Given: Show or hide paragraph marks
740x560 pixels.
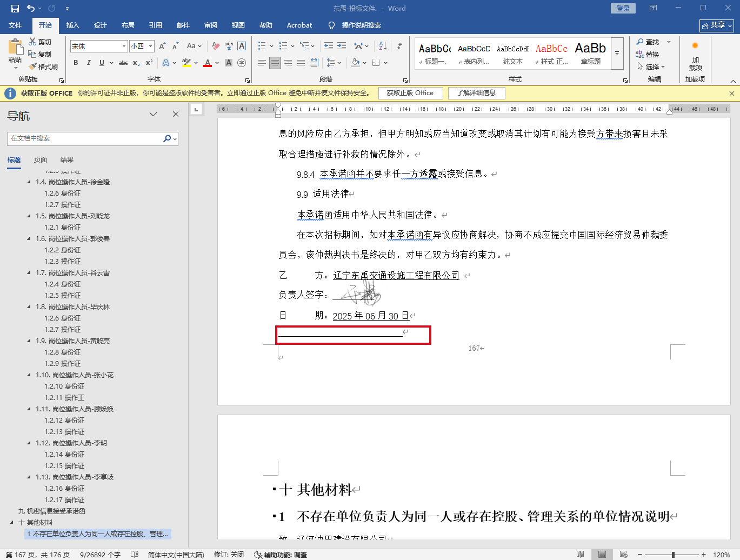Looking at the screenshot, I should [x=399, y=46].
